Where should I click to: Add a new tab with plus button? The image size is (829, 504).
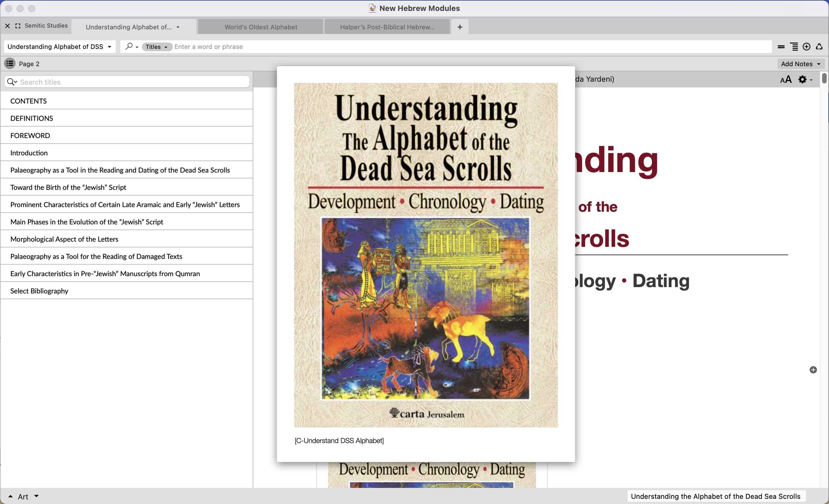click(460, 27)
